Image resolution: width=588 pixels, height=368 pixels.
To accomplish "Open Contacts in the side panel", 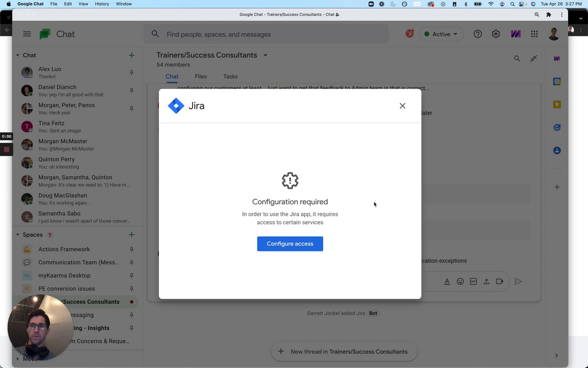I will click(557, 150).
